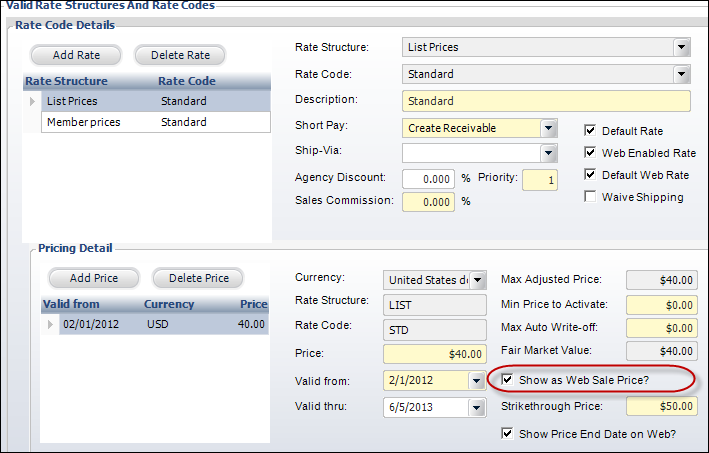This screenshot has width=709, height=453.
Task: Click the Add Price button
Action: click(94, 278)
